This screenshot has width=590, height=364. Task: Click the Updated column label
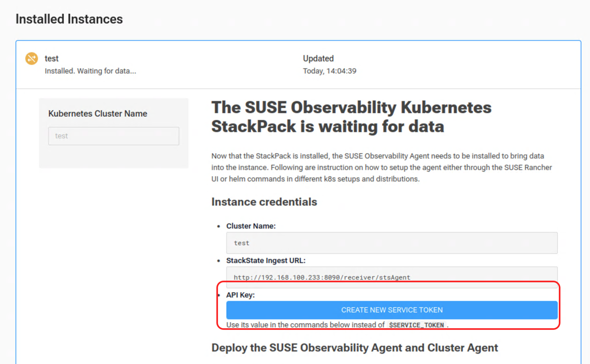click(318, 59)
